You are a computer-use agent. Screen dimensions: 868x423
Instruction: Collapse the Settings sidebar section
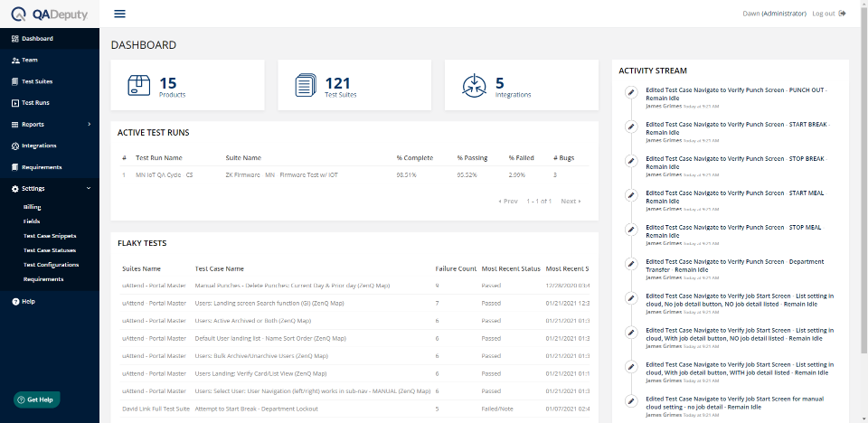[x=88, y=188]
